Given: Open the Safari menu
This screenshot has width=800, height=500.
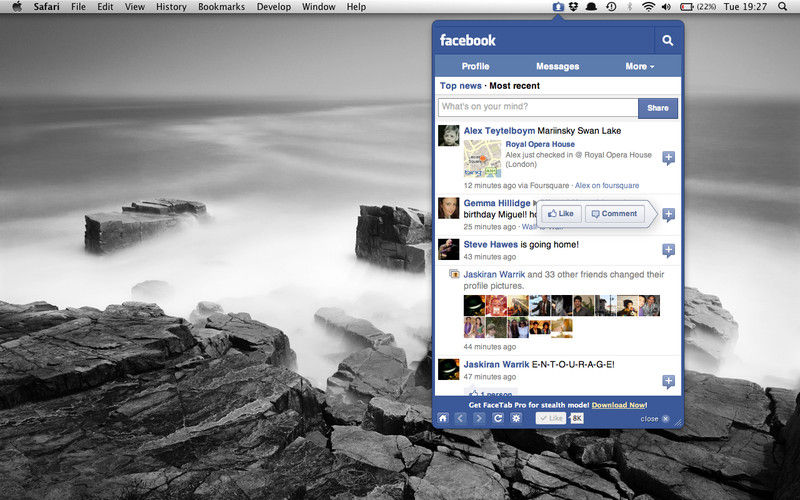Looking at the screenshot, I should click(46, 7).
